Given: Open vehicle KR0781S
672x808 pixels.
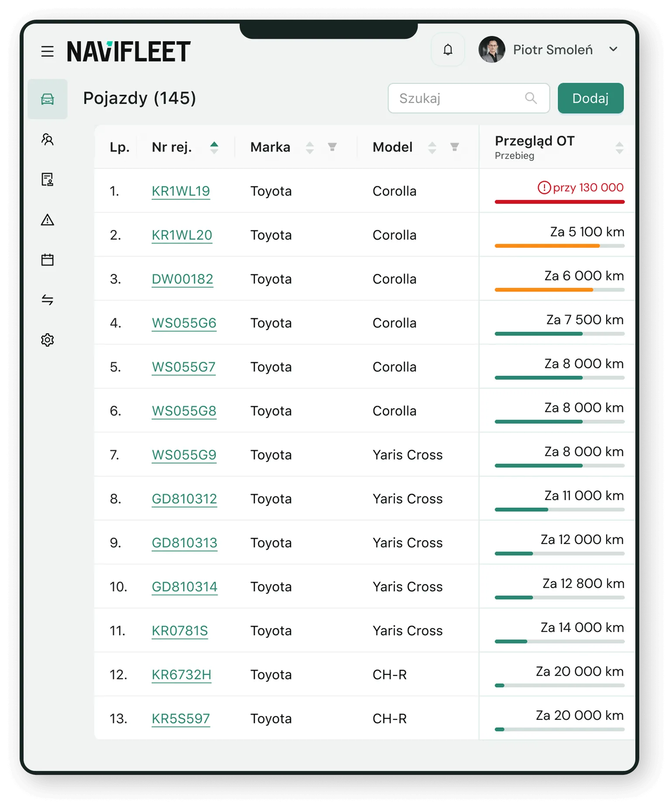Looking at the screenshot, I should [x=180, y=631].
